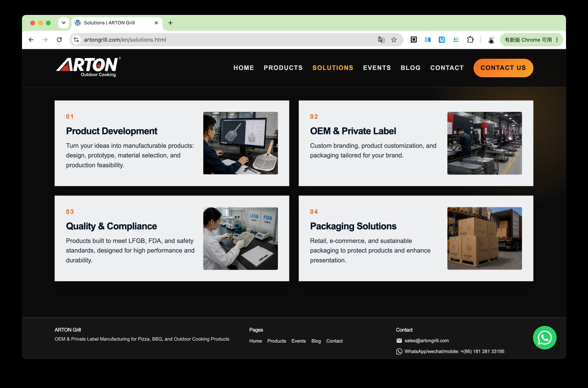
Task: Click footer Products link
Action: point(277,341)
